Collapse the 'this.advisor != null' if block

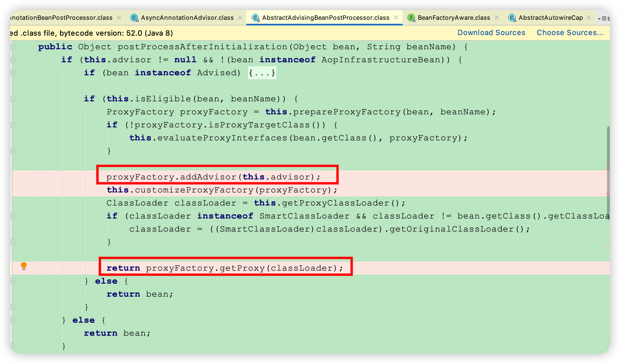click(12, 60)
